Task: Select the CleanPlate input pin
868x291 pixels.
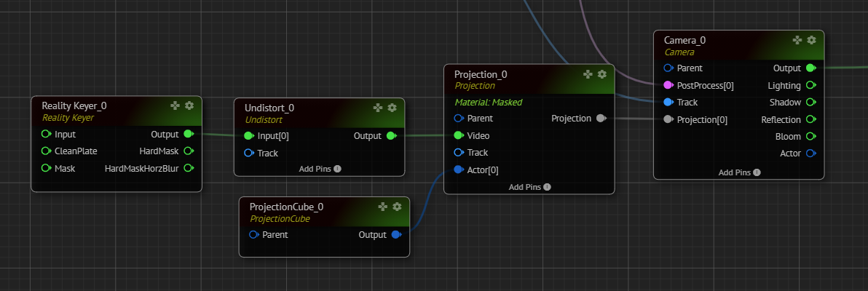Action: pos(46,151)
